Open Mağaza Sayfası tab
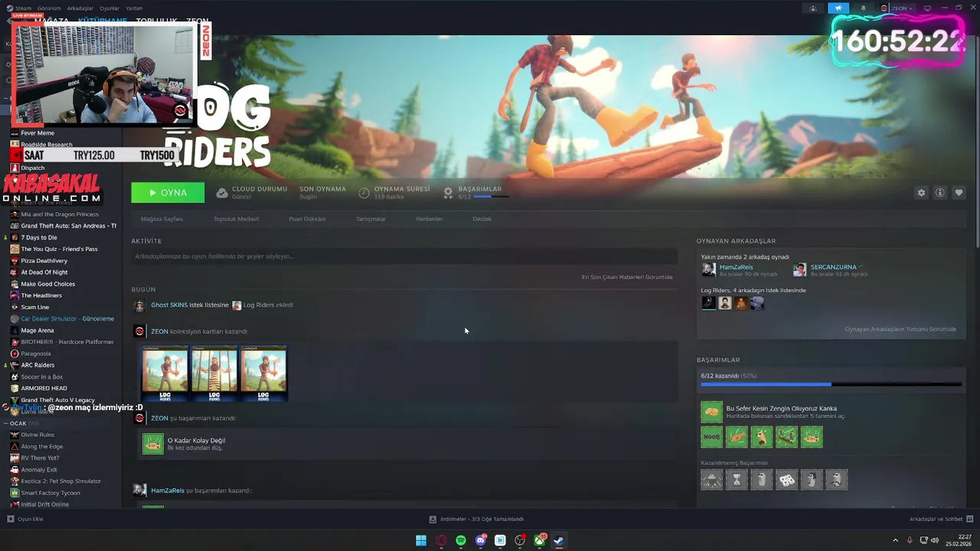 point(162,219)
